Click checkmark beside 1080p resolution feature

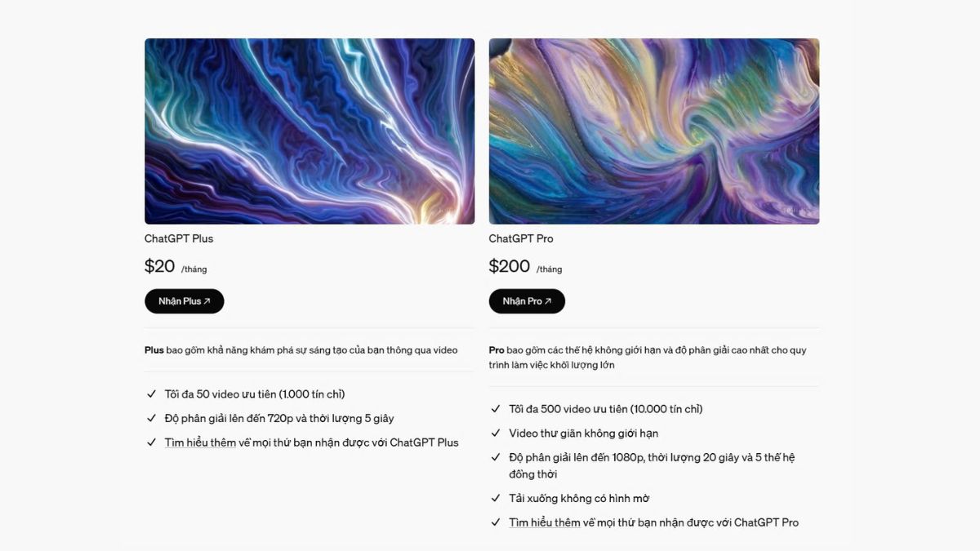coord(496,458)
